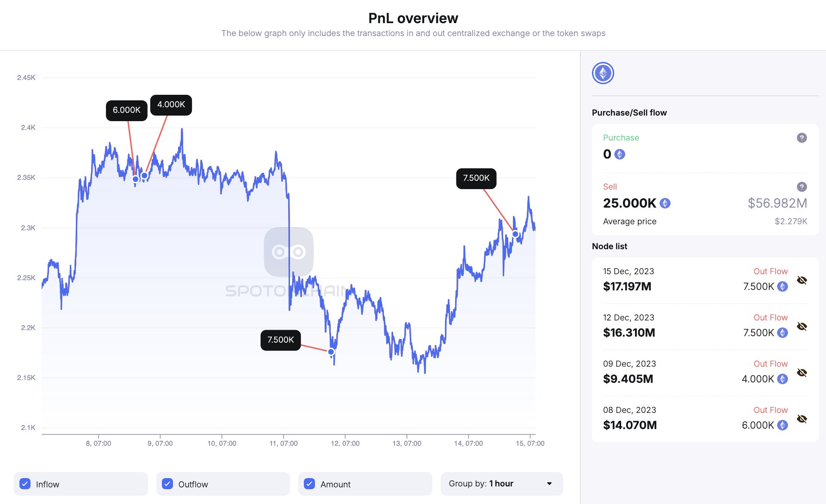
Task: Disable the Amount checkbox
Action: click(x=309, y=484)
